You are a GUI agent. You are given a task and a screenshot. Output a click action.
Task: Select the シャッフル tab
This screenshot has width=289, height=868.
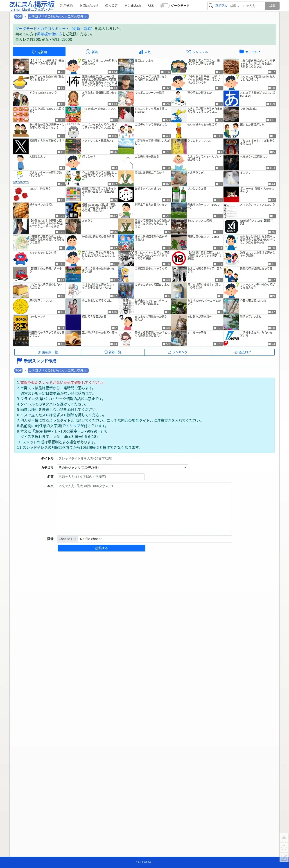pos(197,52)
